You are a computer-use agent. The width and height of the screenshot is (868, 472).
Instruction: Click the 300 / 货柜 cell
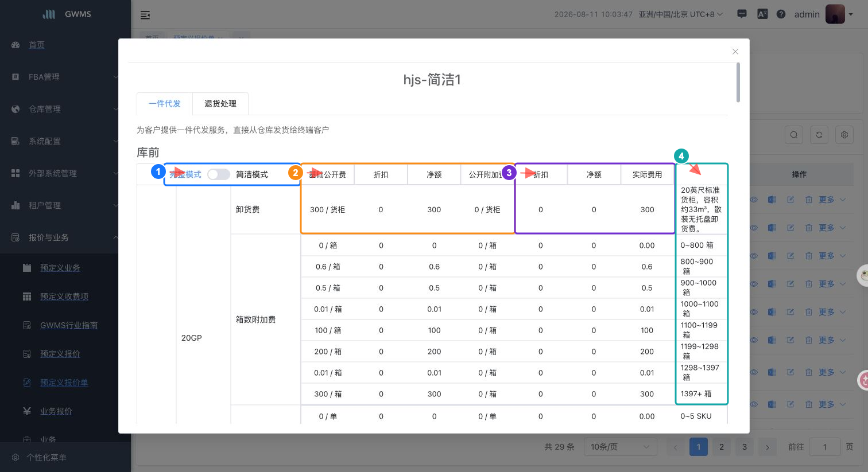[x=327, y=210]
